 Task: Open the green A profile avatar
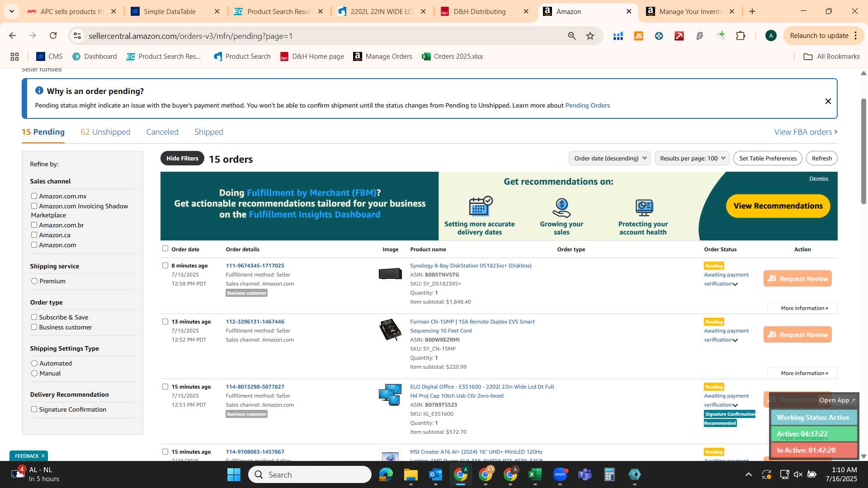coord(771,36)
